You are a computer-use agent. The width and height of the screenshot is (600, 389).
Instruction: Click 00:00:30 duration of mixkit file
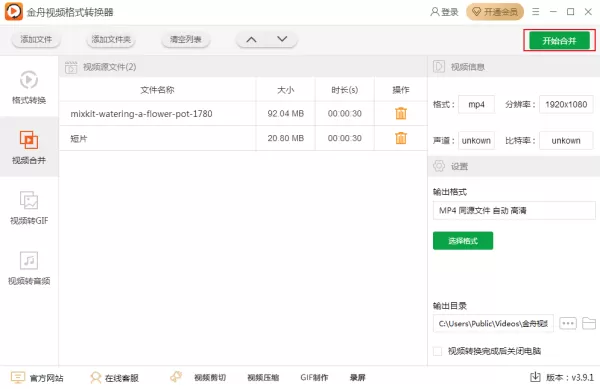point(344,114)
